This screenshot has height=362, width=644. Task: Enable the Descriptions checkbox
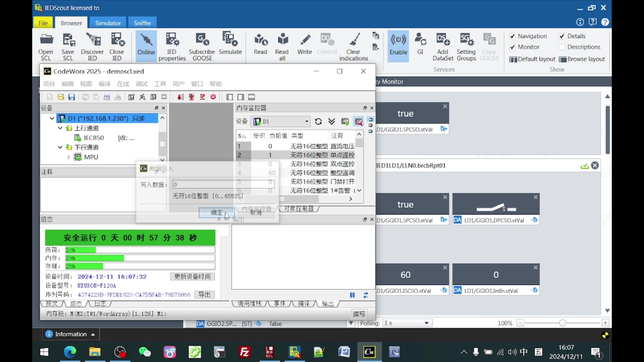click(x=562, y=47)
